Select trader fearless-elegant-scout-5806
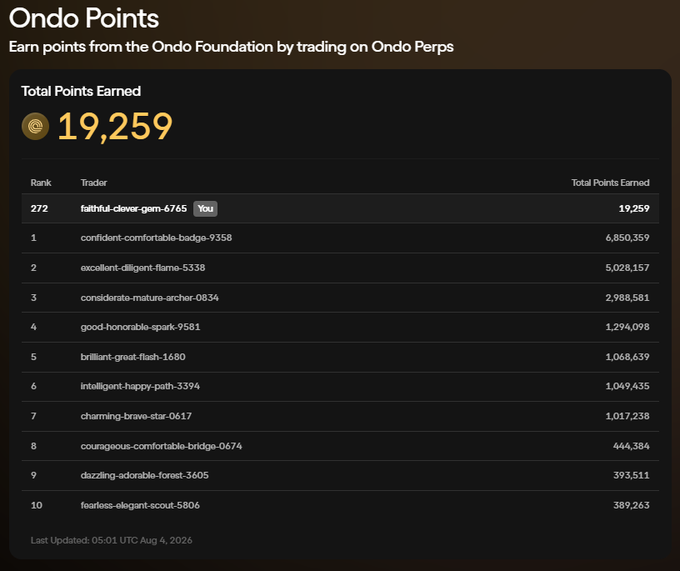The image size is (680, 571). coord(140,505)
